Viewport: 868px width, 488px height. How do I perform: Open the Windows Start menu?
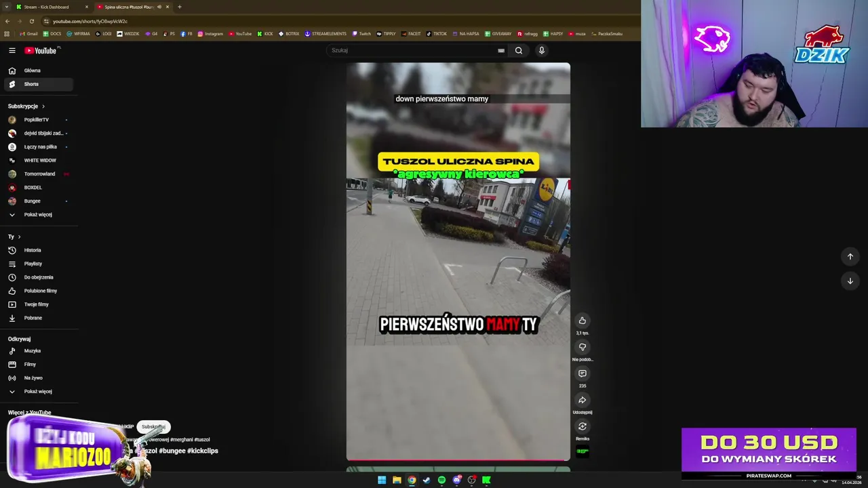tap(382, 480)
